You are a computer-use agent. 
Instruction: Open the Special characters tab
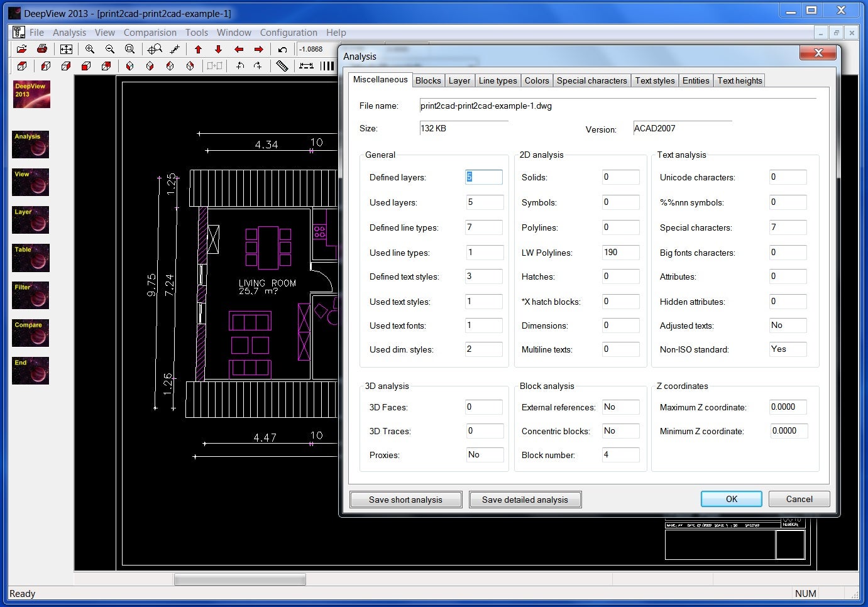[x=591, y=80]
